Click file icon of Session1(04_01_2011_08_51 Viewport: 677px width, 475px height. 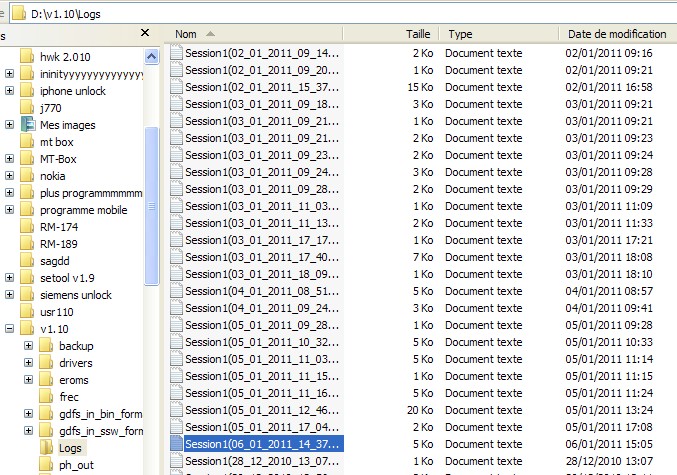point(176,291)
